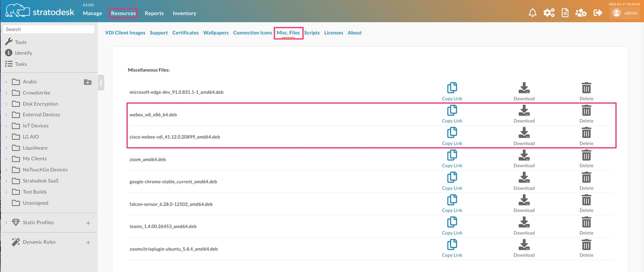Click Copy Link icon for webex_vdi_x86_64.deb
This screenshot has width=644, height=272.
coord(452,111)
